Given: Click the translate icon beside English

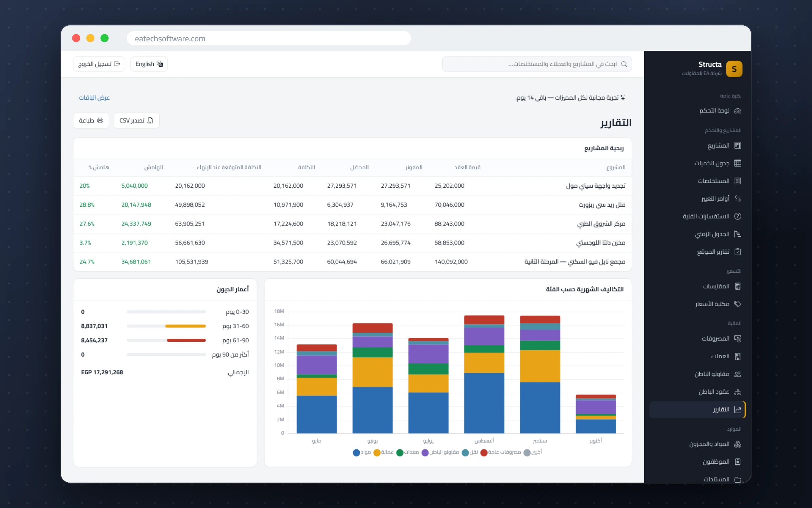Looking at the screenshot, I should (x=160, y=64).
